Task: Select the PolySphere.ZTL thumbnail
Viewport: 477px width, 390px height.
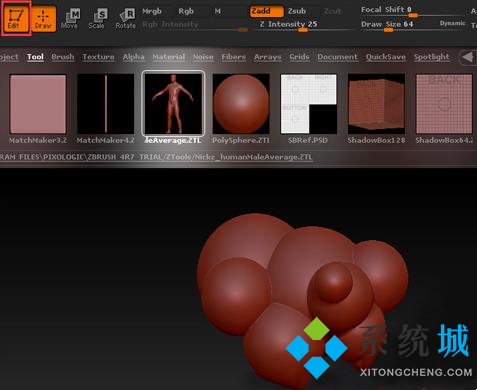Action: click(x=241, y=104)
